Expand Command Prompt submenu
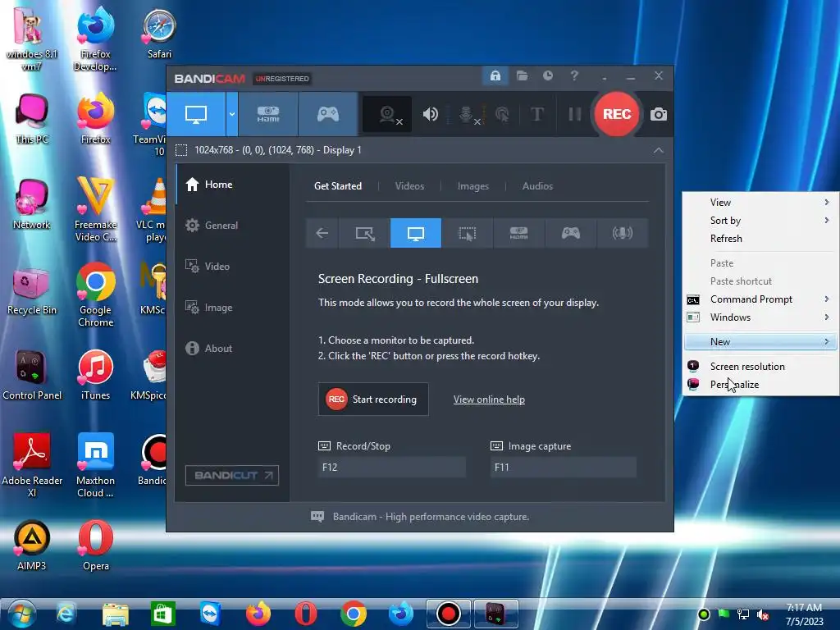This screenshot has width=840, height=630. 761,299
